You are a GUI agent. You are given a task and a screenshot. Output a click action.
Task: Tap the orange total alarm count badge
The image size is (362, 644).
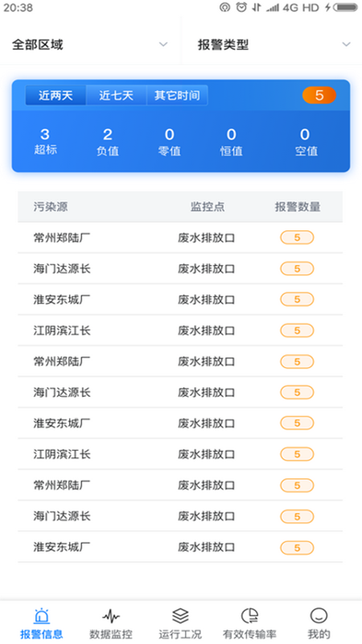click(x=319, y=95)
